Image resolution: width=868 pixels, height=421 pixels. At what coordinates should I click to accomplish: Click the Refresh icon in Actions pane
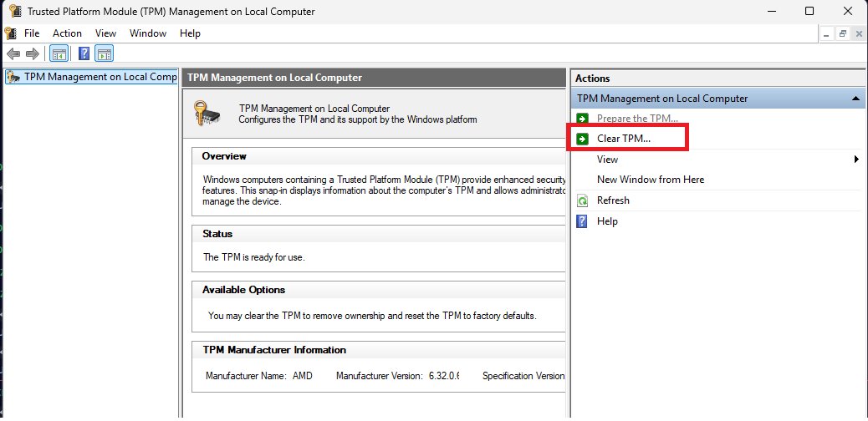[582, 200]
